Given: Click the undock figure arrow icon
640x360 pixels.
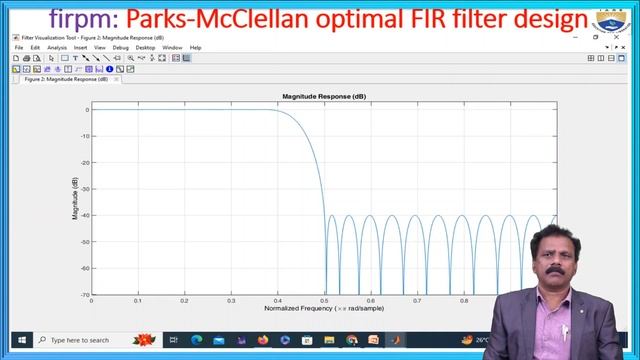Looking at the screenshot, I should (x=616, y=48).
